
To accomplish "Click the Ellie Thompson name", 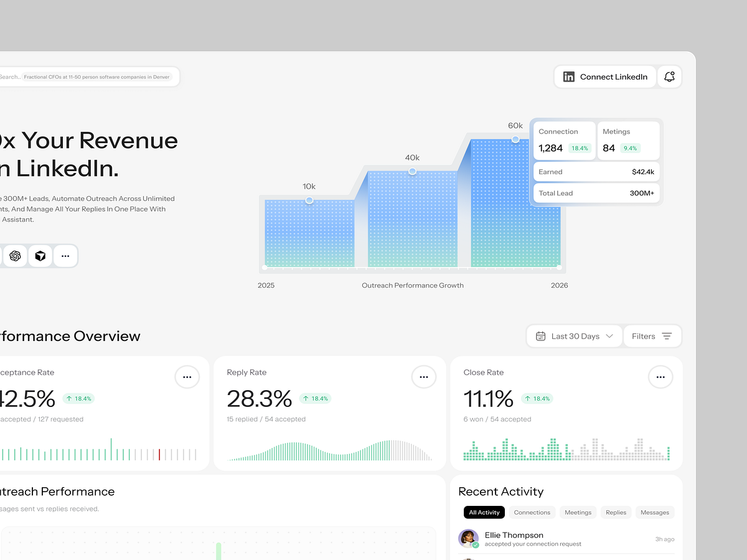I will pyautogui.click(x=514, y=535).
